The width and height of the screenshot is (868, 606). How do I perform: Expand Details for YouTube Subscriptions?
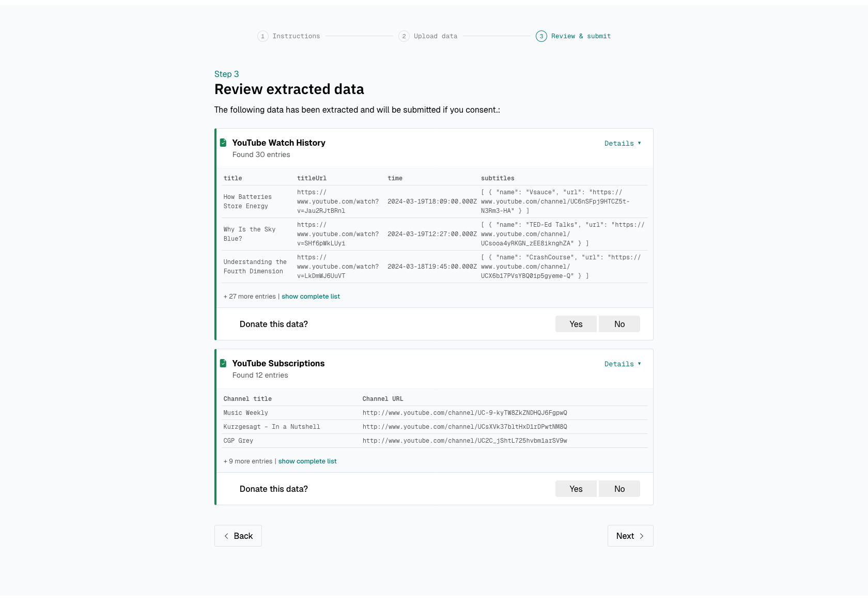(623, 364)
